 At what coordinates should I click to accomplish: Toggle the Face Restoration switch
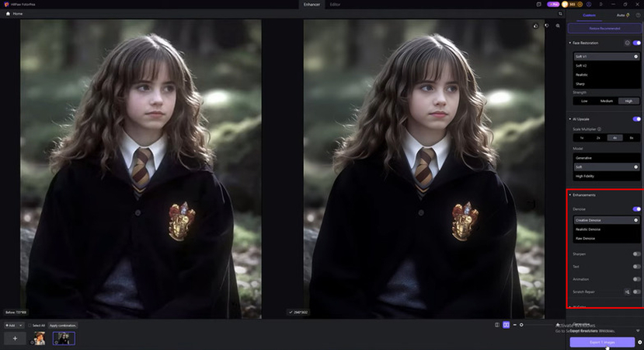coord(636,43)
